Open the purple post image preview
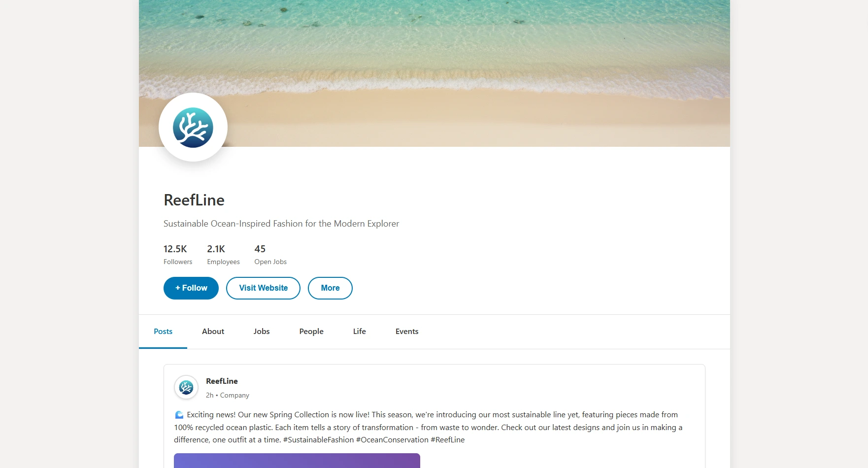The width and height of the screenshot is (868, 468). 297,461
